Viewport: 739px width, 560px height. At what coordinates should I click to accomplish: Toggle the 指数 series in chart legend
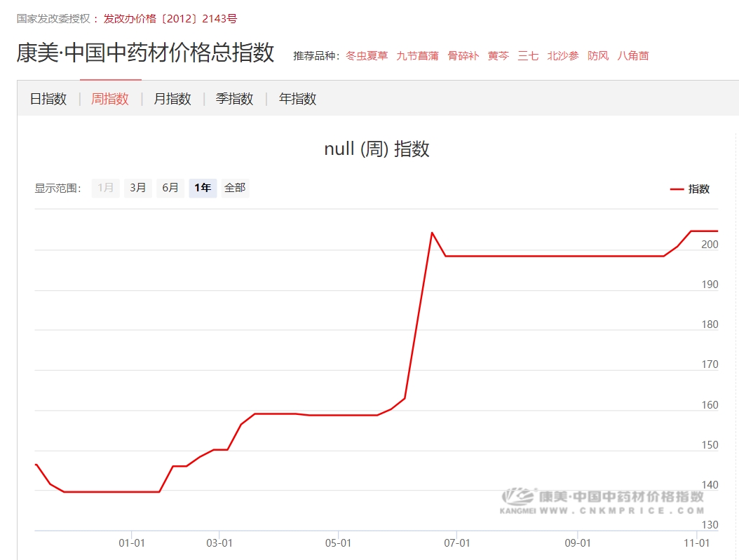[691, 189]
